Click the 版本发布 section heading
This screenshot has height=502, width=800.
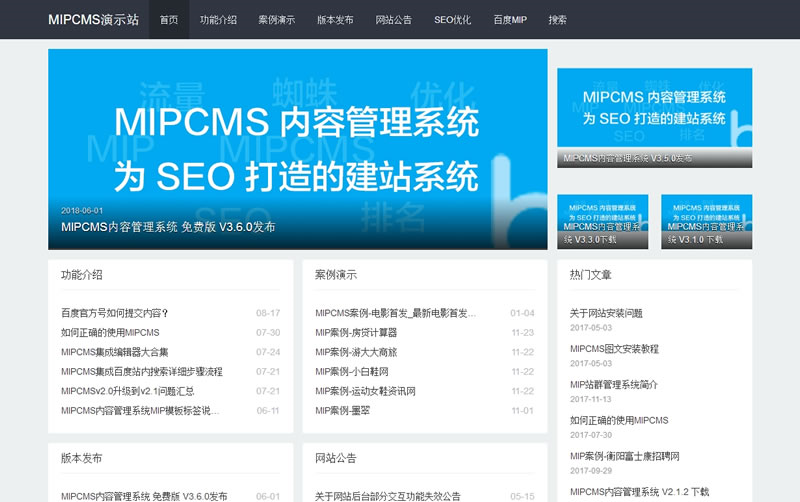(82, 458)
